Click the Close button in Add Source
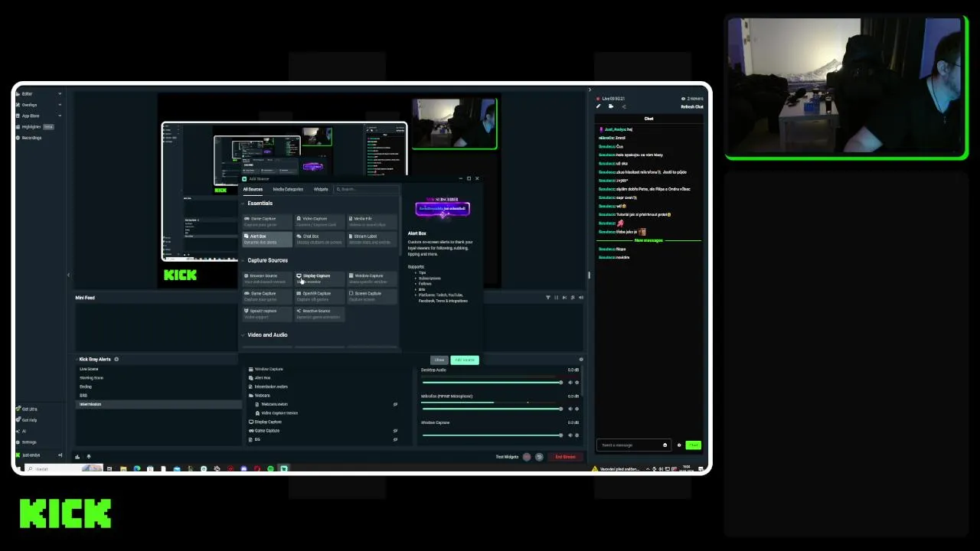Image resolution: width=980 pixels, height=551 pixels. point(439,360)
